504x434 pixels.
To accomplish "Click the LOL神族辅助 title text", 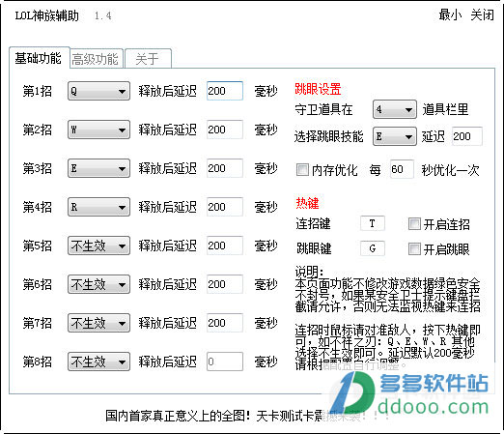I will pyautogui.click(x=47, y=15).
